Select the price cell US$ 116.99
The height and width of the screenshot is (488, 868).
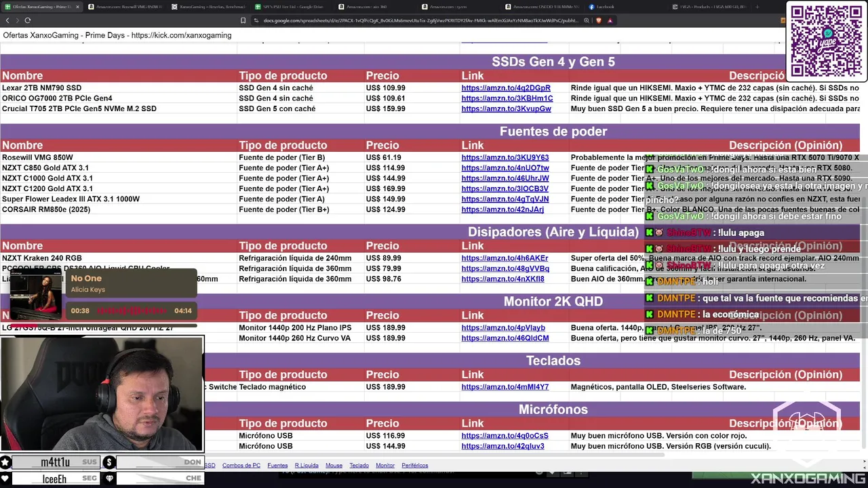(386, 436)
